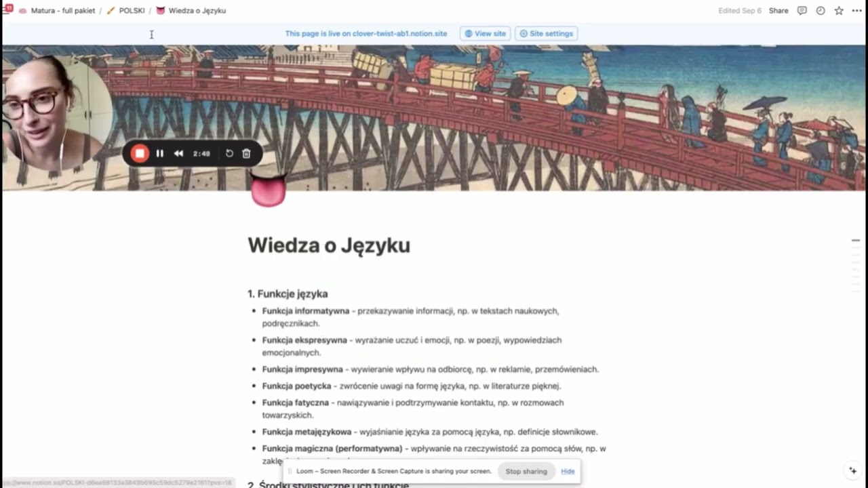The width and height of the screenshot is (868, 488).
Task: Click the View site button
Action: pyautogui.click(x=485, y=33)
